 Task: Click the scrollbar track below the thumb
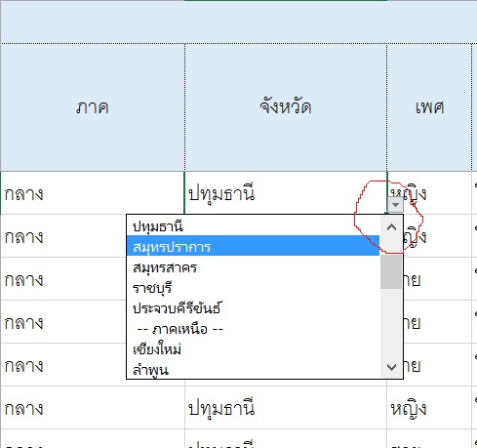[x=391, y=323]
